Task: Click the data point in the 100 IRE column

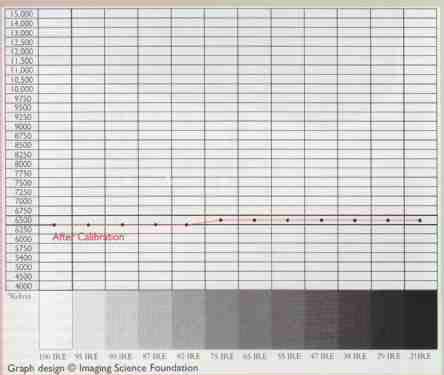Action: coord(54,225)
